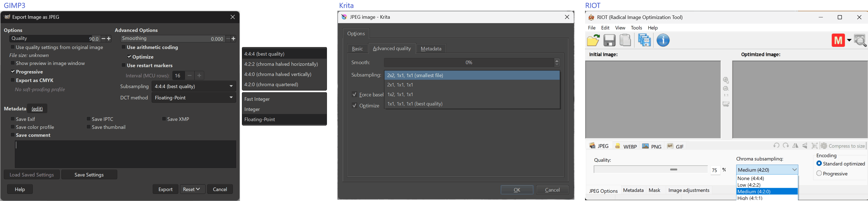This screenshot has height=201, width=868.
Task: Choose None (4:4:4) in RIOT subsampling list
Action: 767,178
